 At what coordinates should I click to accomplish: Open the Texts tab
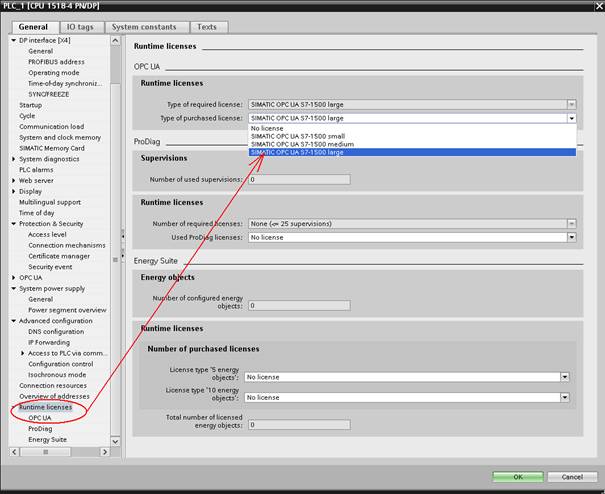coord(207,27)
